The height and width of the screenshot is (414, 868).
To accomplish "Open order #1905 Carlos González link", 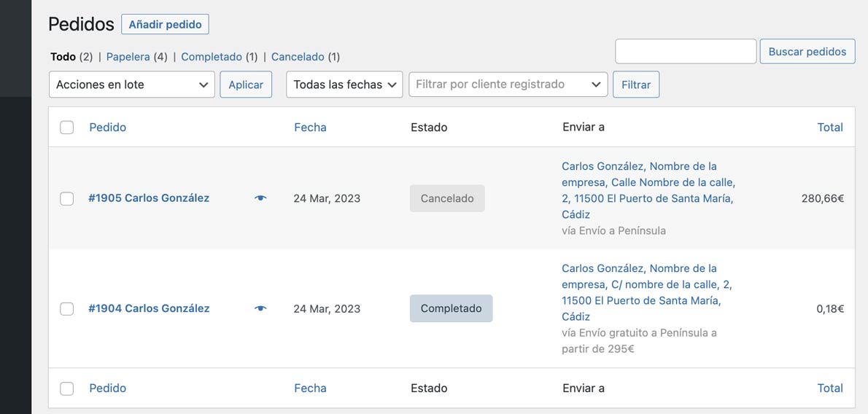I will 149,198.
